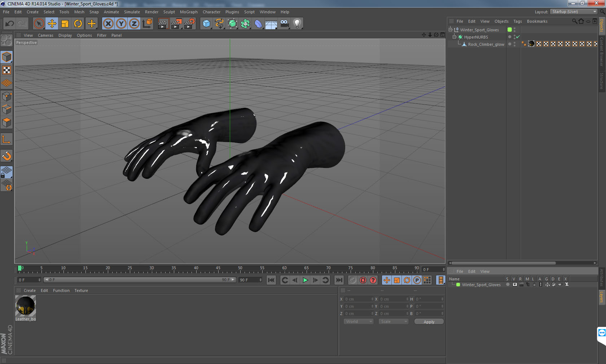The height and width of the screenshot is (364, 606).
Task: Add a Cube primitive object
Action: pyautogui.click(x=206, y=24)
